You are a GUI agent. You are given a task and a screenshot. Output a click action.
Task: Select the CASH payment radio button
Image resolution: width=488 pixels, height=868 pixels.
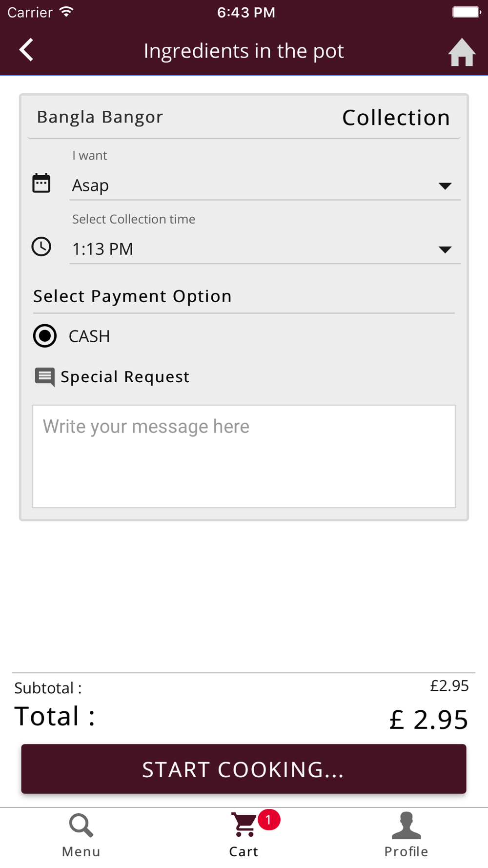(45, 336)
